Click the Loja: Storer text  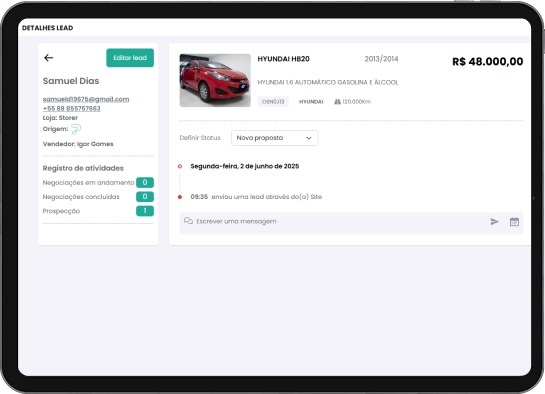[60, 118]
